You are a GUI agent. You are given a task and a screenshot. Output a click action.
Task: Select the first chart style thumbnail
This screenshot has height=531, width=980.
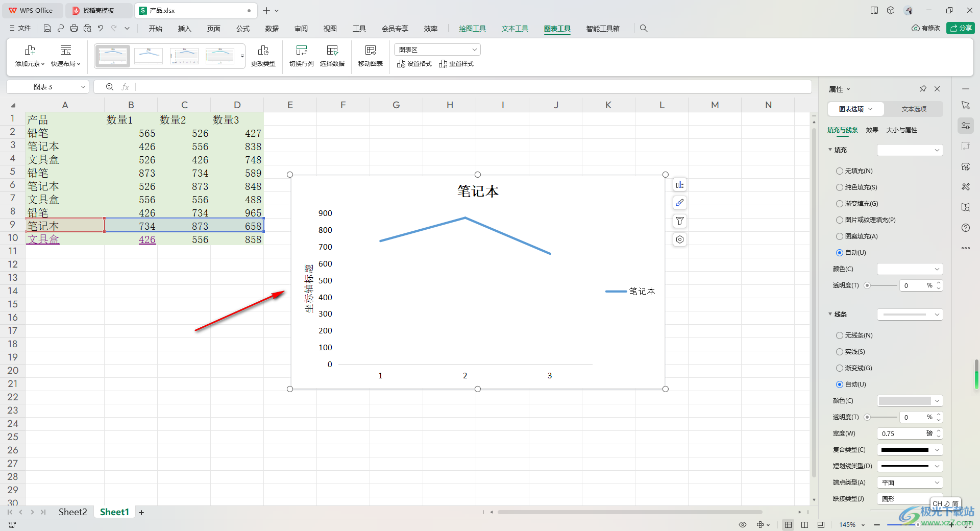112,56
